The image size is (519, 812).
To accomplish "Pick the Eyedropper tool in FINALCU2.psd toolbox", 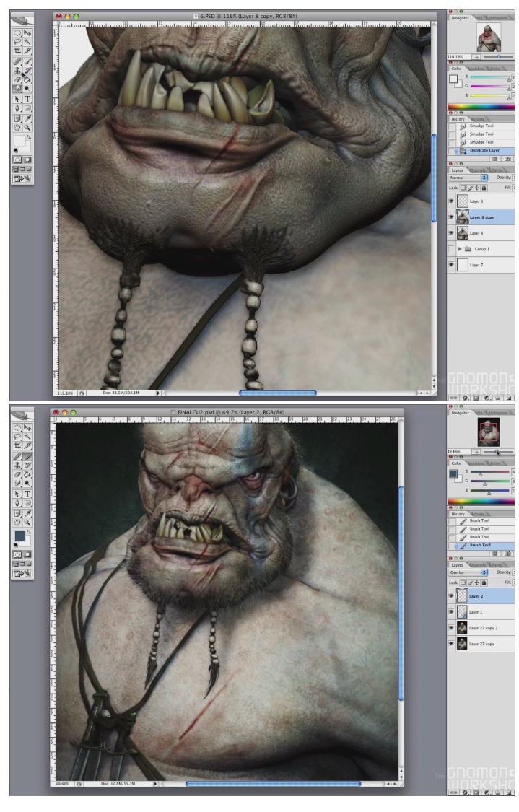I will click(28, 512).
